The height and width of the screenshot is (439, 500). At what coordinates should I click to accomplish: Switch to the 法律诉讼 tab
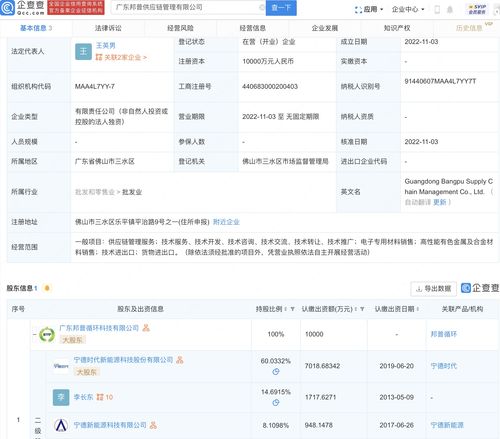[108, 28]
